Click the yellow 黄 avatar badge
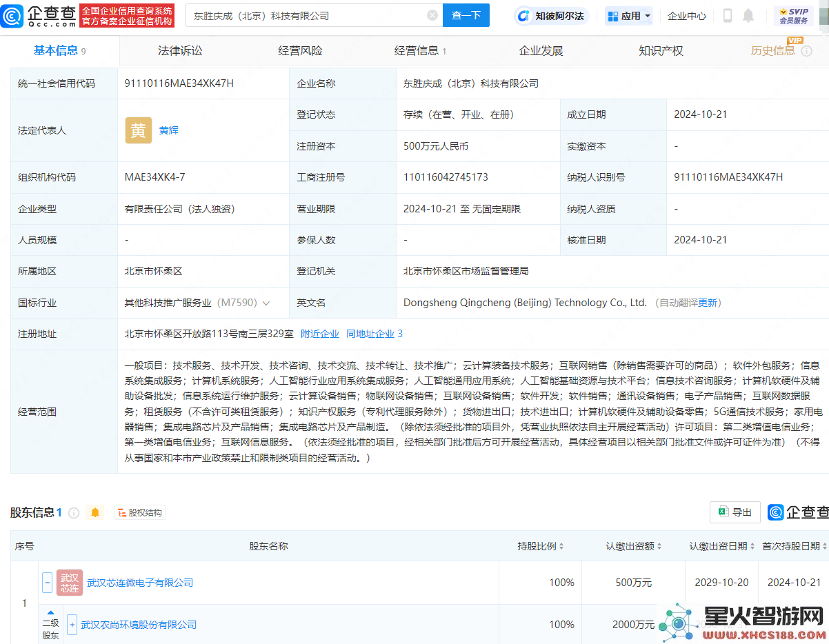This screenshot has height=644, width=829. [x=139, y=130]
